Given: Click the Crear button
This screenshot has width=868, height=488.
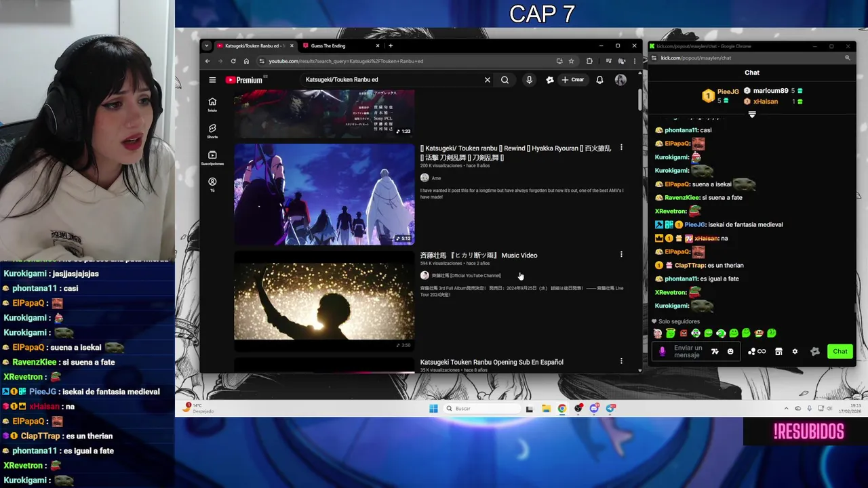Looking at the screenshot, I should (573, 80).
